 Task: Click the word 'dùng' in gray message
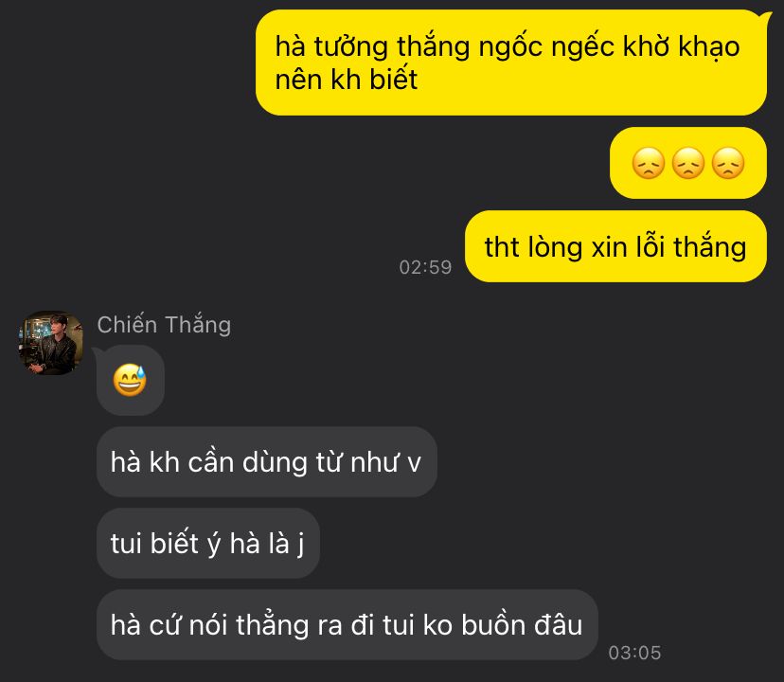click(x=275, y=463)
